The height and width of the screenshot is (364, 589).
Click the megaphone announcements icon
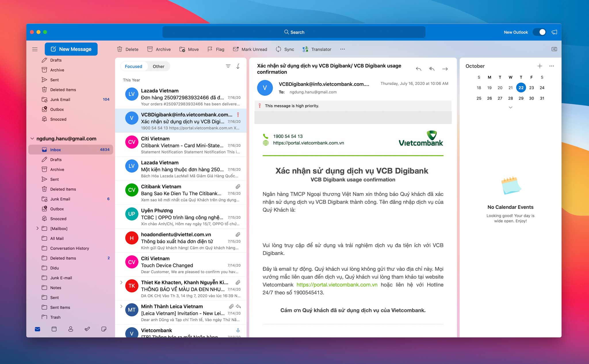click(x=554, y=32)
